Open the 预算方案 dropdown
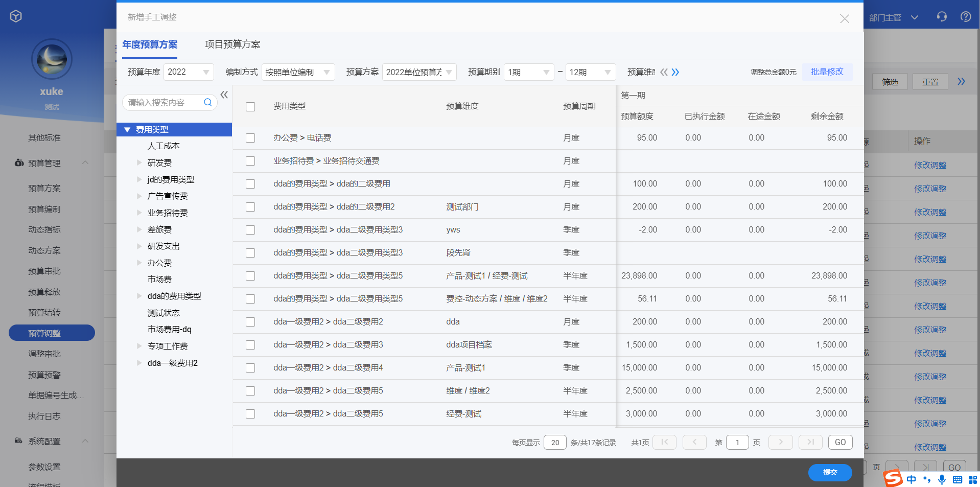 point(419,72)
